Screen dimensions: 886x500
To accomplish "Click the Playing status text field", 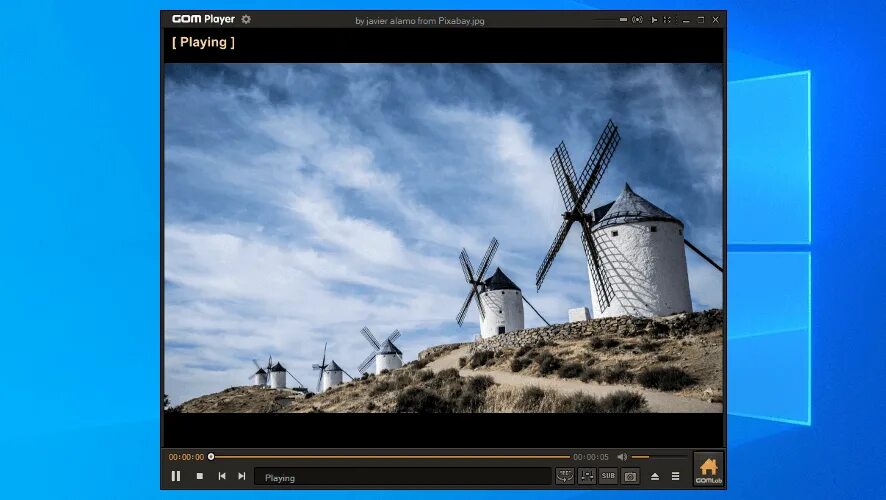I will 403,477.
